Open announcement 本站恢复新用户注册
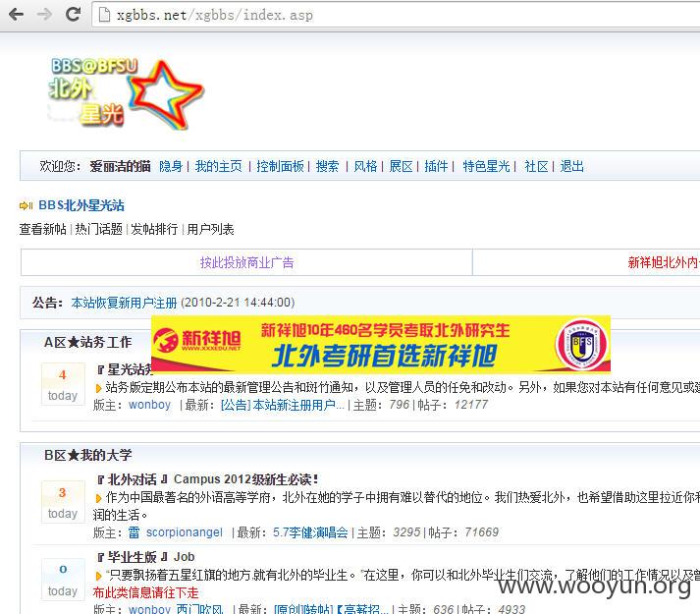700x614 pixels. (x=124, y=303)
